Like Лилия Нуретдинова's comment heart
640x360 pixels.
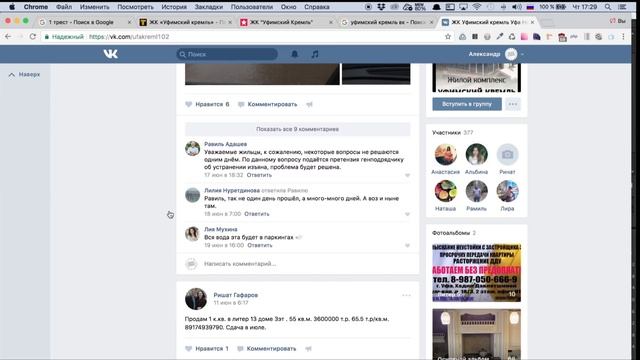click(407, 214)
